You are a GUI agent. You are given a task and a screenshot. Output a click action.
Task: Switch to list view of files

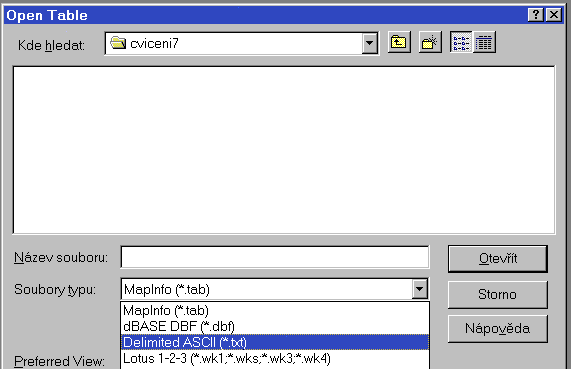(461, 43)
